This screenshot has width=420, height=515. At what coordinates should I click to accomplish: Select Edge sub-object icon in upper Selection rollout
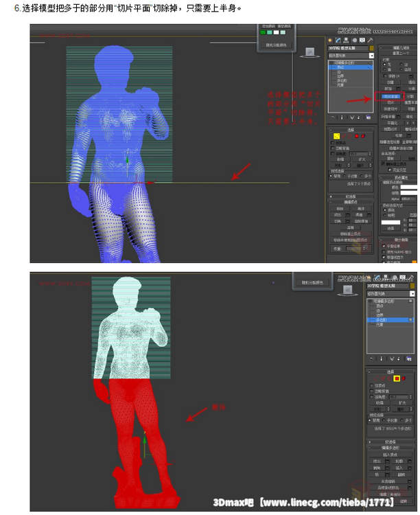point(344,137)
